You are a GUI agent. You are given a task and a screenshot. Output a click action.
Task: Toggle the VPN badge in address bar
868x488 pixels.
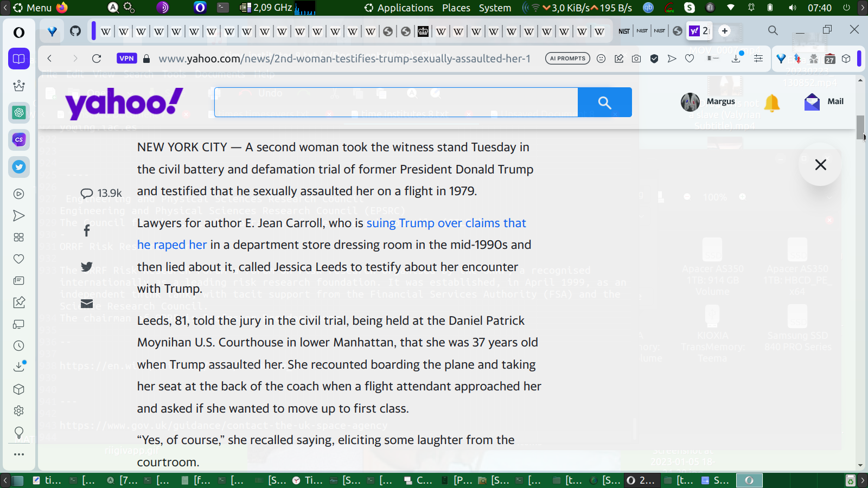click(126, 59)
